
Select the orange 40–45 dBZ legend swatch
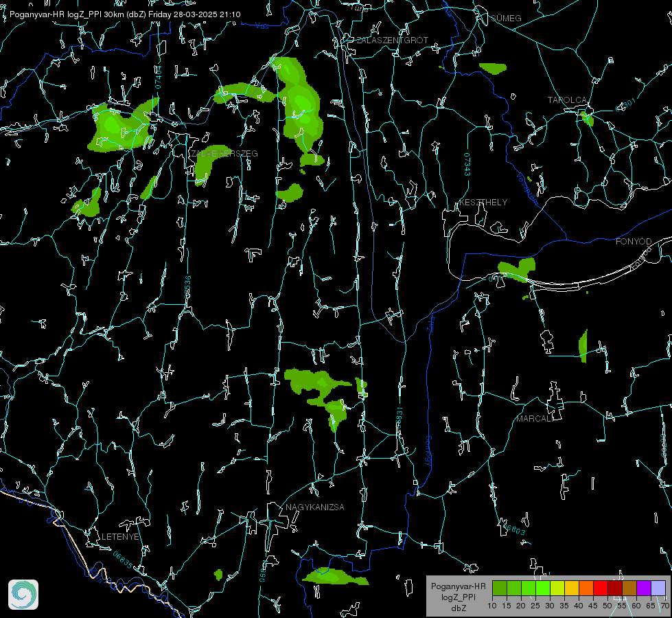click(586, 588)
